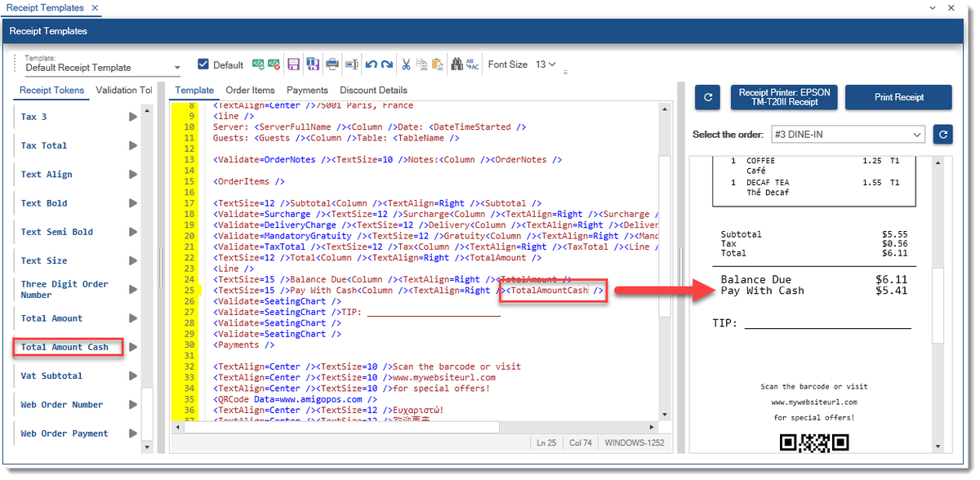Open the Discount Details tab

tap(373, 91)
